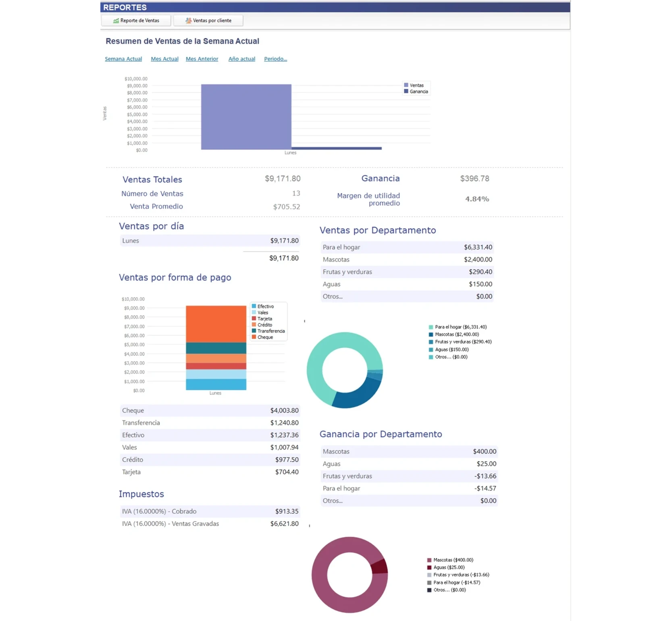672x621 pixels.
Task: Select the Cheque legend color marker
Action: (254, 337)
